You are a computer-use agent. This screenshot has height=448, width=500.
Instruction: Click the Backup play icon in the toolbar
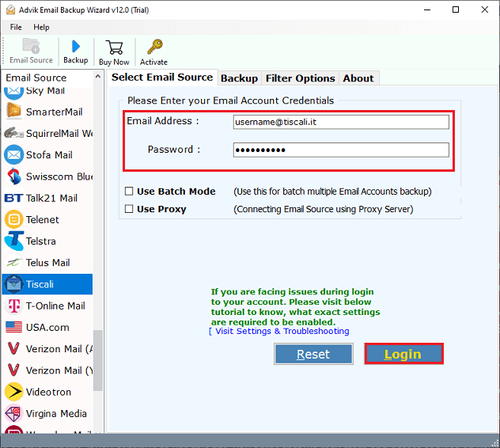tap(76, 47)
